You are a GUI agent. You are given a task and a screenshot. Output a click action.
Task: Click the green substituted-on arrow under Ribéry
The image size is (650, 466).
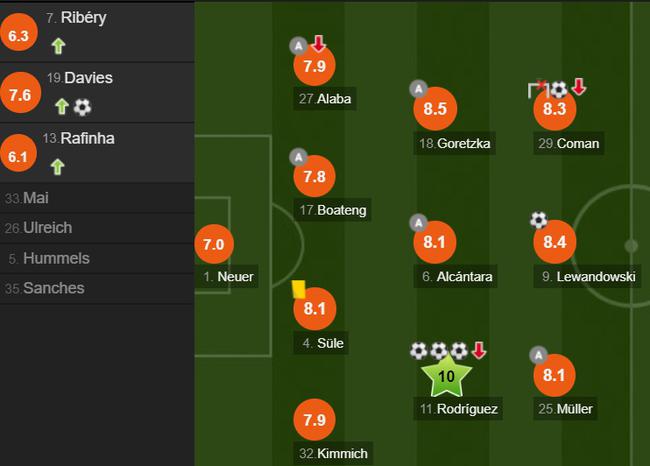(x=58, y=46)
